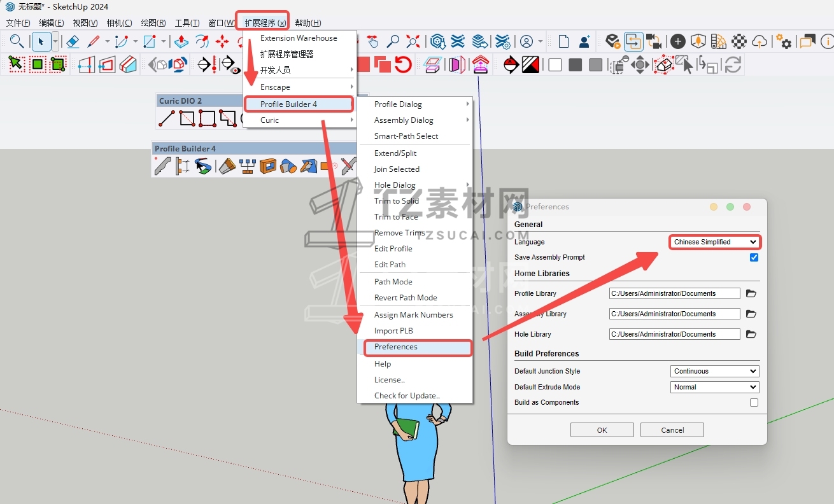This screenshot has height=504, width=834.
Task: Expand Profile Dialog submenu
Action: pos(415,104)
